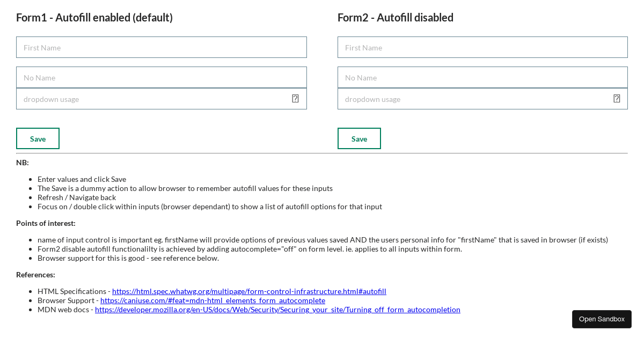Click the References section heading
Image resolution: width=644 pixels, height=338 pixels.
[x=35, y=274]
